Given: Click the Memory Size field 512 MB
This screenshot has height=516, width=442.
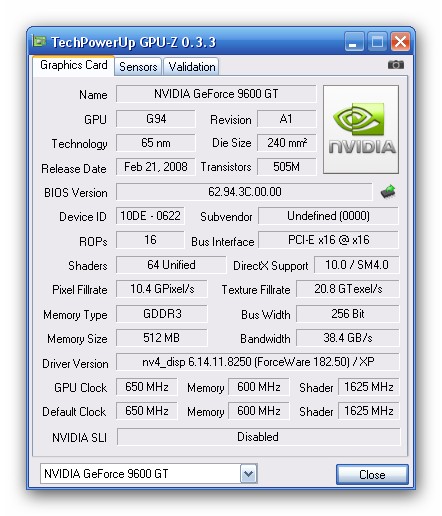Looking at the screenshot, I should point(162,338).
